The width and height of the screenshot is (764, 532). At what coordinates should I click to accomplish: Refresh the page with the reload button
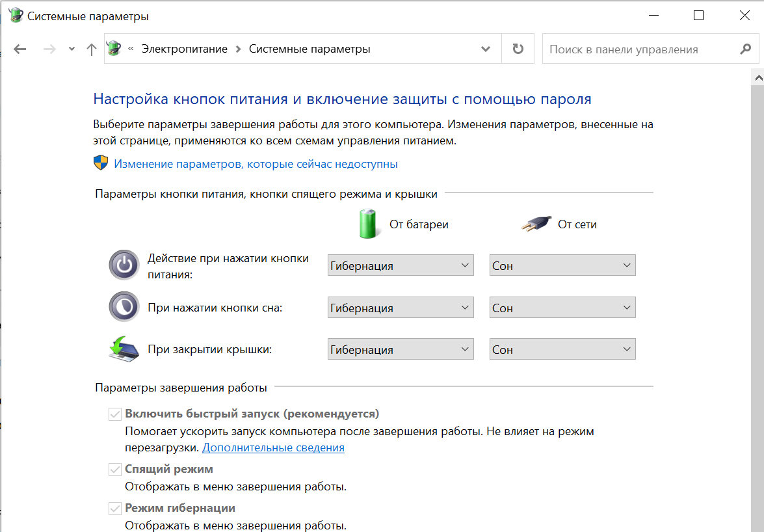[x=518, y=49]
